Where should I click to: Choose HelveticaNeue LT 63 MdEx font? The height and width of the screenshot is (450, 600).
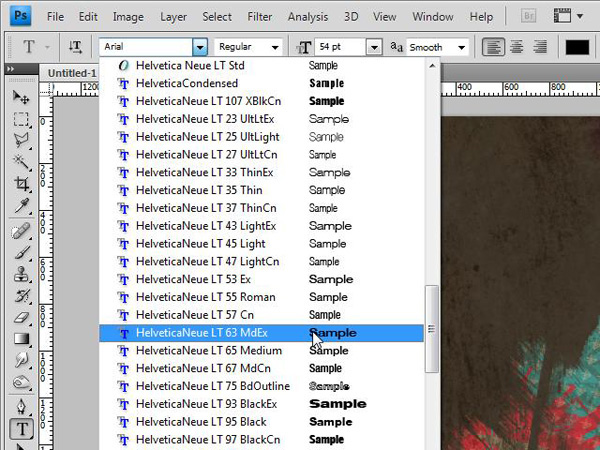(261, 333)
